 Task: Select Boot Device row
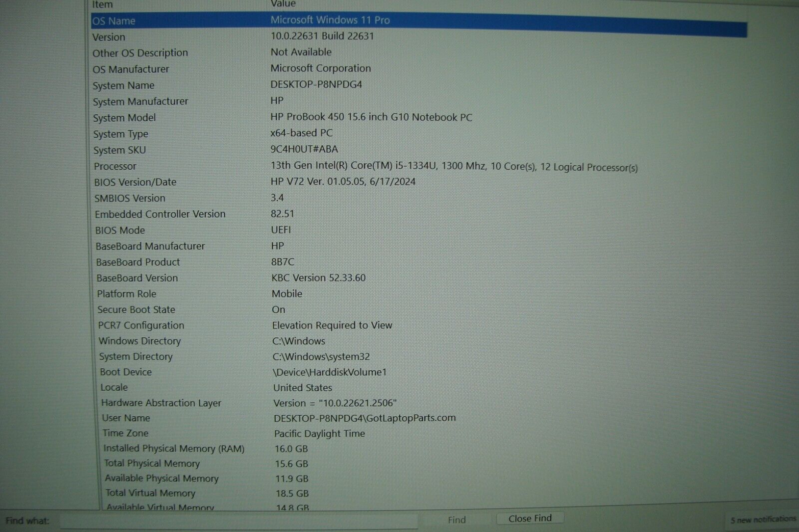125,372
